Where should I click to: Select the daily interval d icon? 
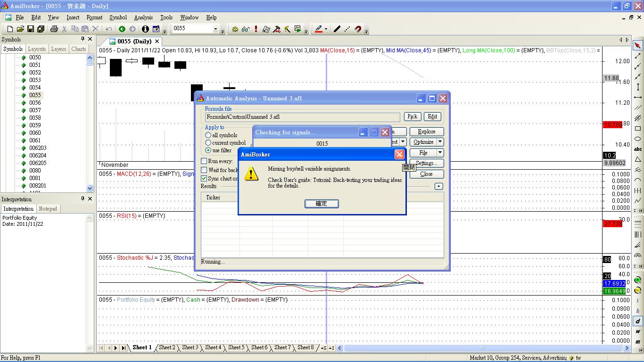coord(638,321)
